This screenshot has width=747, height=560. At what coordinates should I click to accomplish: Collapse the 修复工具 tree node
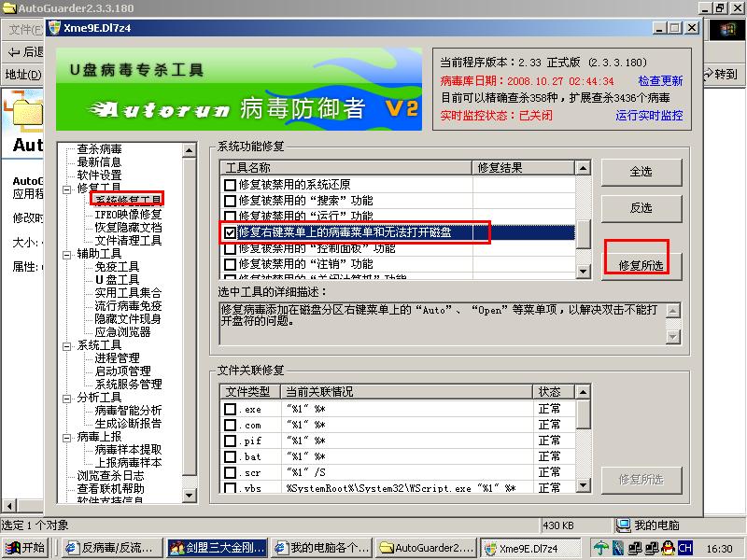[66, 189]
